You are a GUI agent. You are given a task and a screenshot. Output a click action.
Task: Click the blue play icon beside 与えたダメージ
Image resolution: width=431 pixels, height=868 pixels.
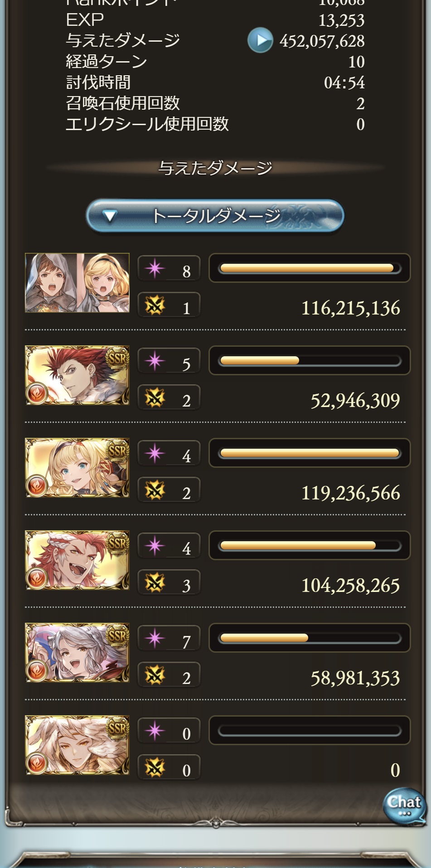point(260,40)
